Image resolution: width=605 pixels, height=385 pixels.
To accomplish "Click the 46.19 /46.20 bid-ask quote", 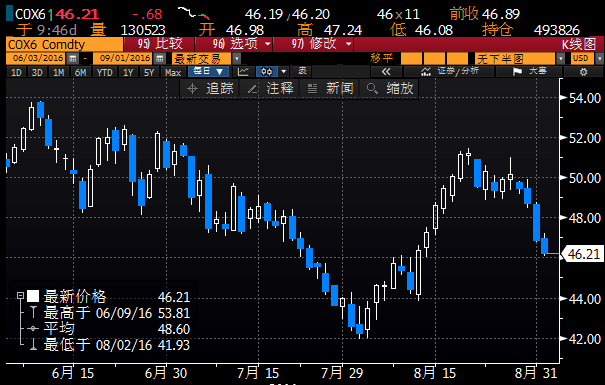I will click(x=287, y=14).
